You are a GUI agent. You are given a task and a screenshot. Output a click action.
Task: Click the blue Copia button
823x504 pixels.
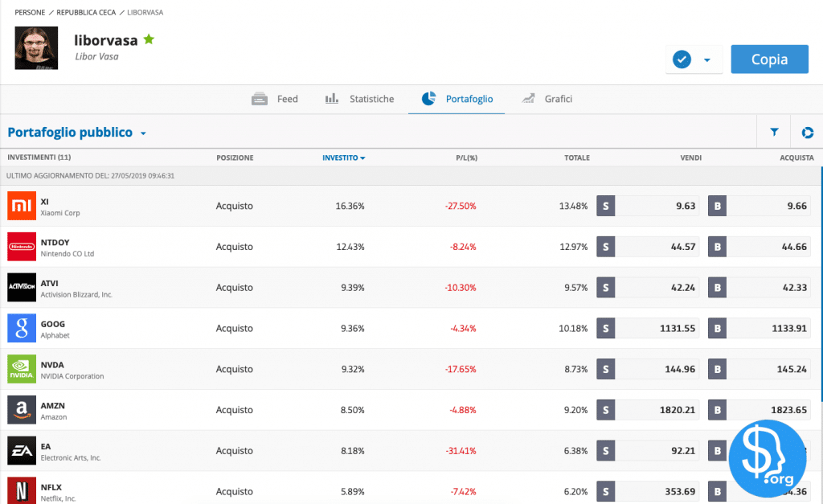pos(769,59)
